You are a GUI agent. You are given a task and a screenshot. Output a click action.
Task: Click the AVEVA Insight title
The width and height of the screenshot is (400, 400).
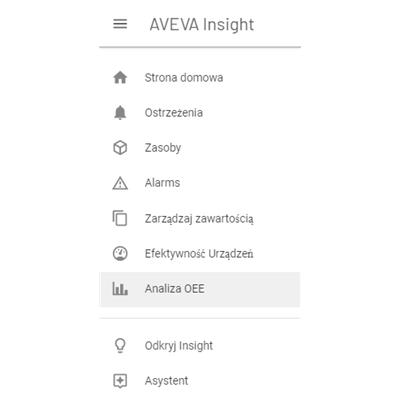click(x=202, y=25)
